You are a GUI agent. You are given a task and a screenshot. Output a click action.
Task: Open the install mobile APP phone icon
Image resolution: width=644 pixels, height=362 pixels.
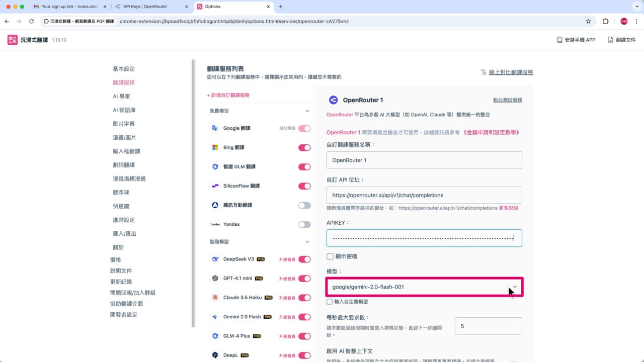tap(559, 40)
